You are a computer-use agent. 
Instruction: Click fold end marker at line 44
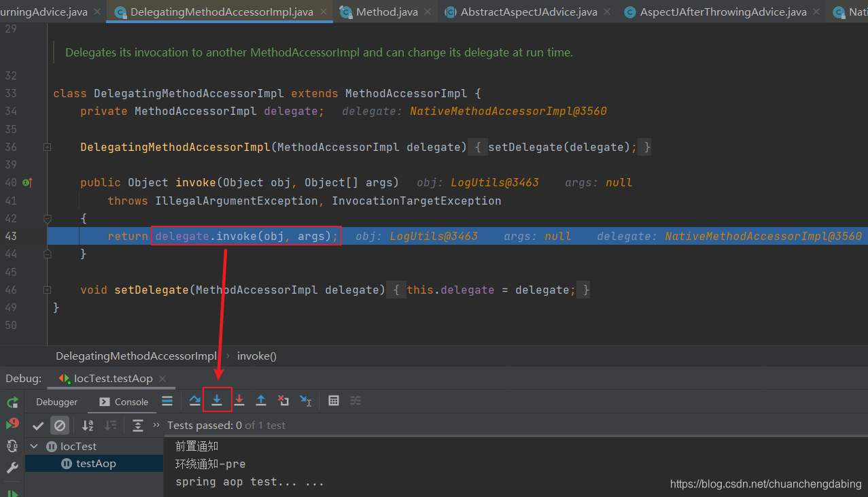pyautogui.click(x=47, y=254)
